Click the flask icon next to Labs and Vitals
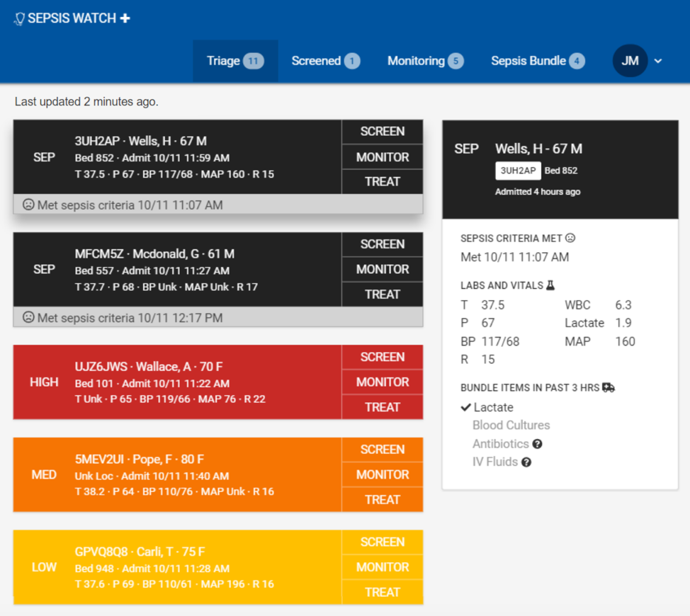The image size is (690, 616). coord(550,285)
